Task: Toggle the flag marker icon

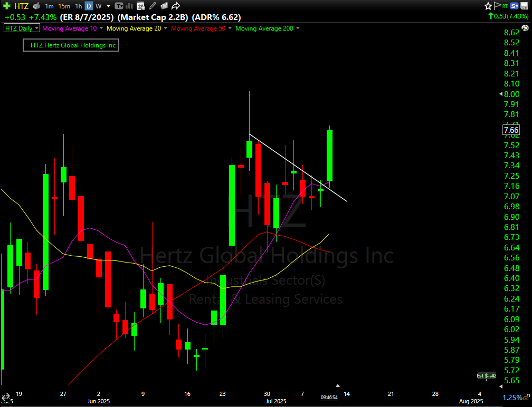Action: (x=497, y=5)
